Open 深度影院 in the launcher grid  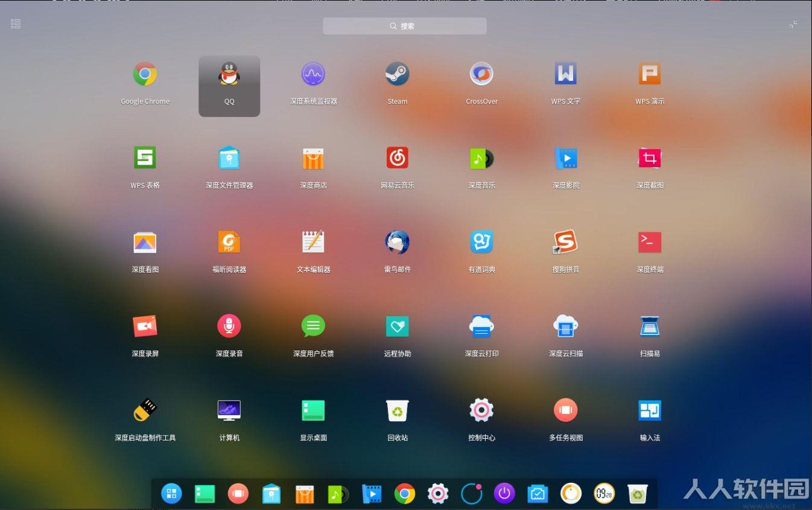pyautogui.click(x=566, y=158)
